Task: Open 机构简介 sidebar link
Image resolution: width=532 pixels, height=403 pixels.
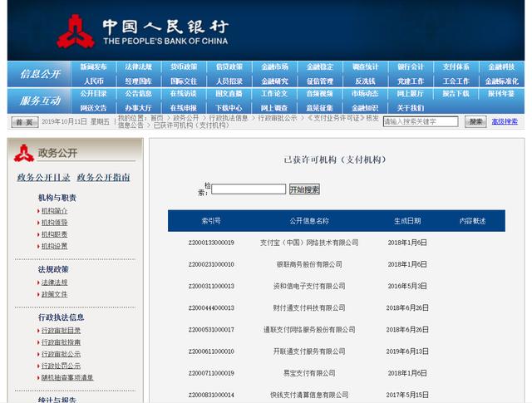Action: pyautogui.click(x=54, y=211)
